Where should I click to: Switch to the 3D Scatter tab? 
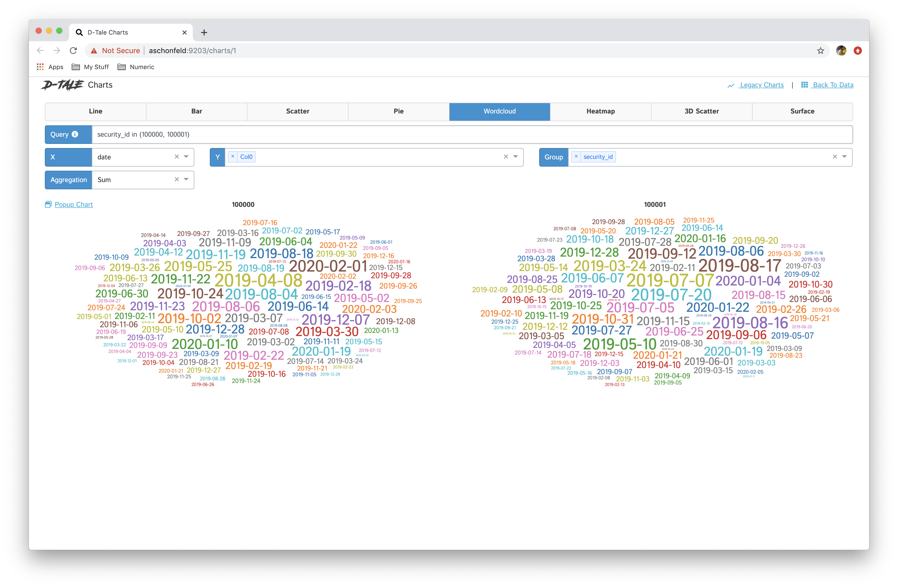click(x=701, y=111)
